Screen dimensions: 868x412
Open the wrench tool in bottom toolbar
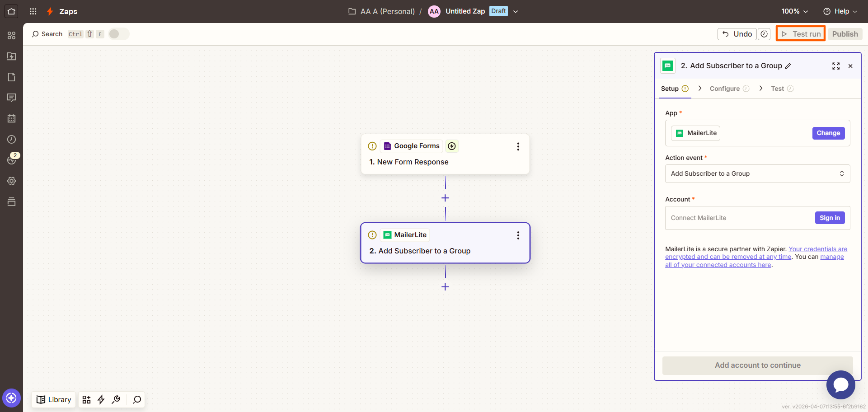(116, 399)
